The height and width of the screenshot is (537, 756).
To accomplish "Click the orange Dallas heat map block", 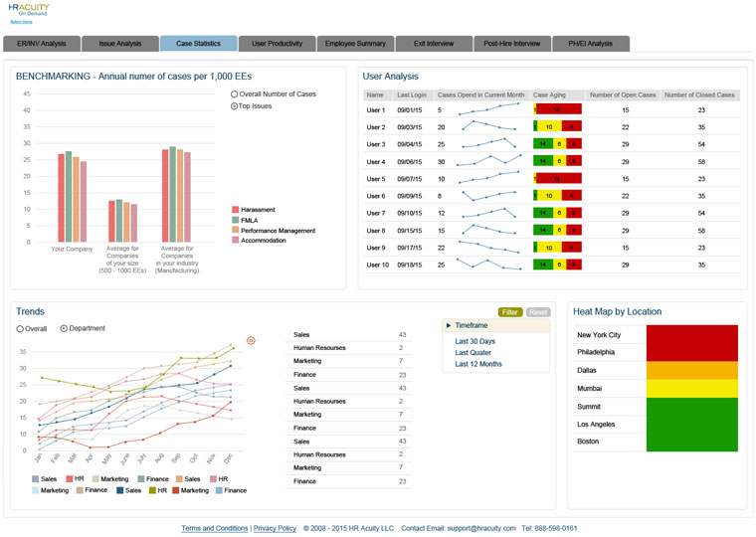I will (692, 370).
